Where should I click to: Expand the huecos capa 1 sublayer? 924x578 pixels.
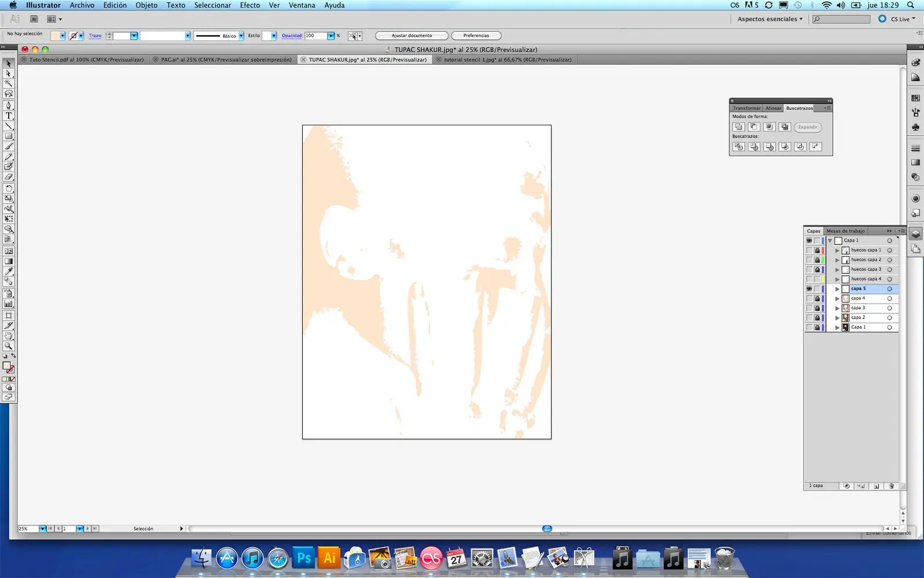(837, 250)
